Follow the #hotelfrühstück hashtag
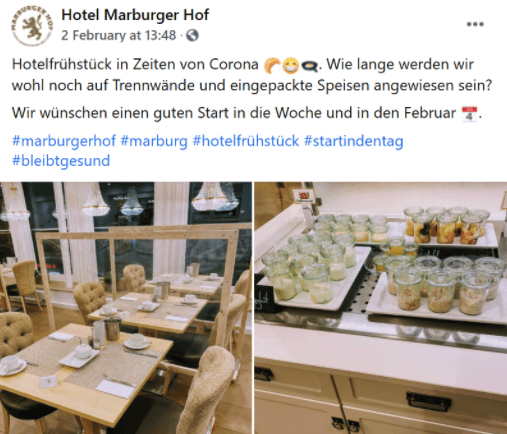This screenshot has height=434, width=507. pos(246,141)
